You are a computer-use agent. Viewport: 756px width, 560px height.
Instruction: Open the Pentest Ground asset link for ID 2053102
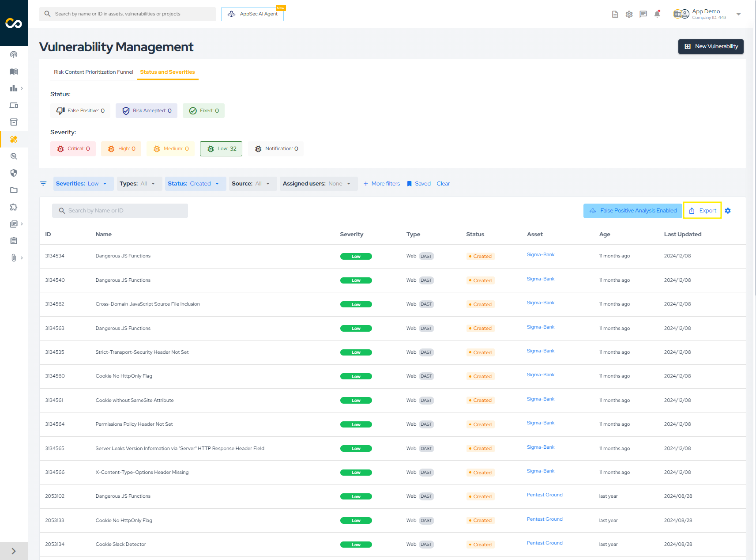(545, 495)
